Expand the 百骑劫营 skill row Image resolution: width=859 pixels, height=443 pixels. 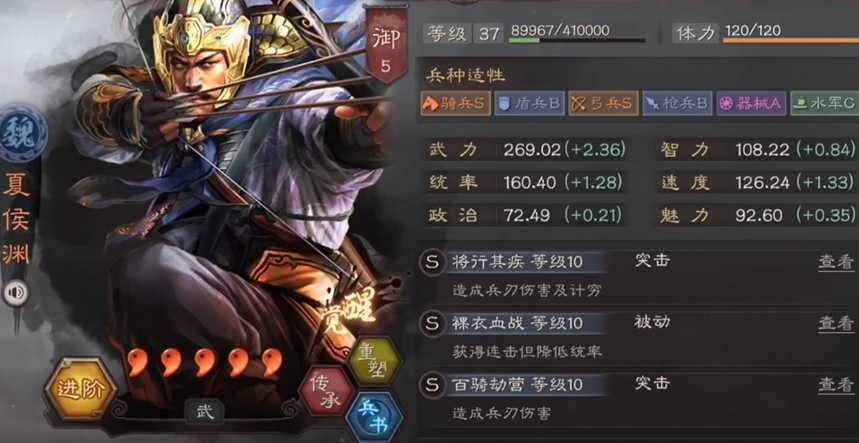[x=637, y=398]
